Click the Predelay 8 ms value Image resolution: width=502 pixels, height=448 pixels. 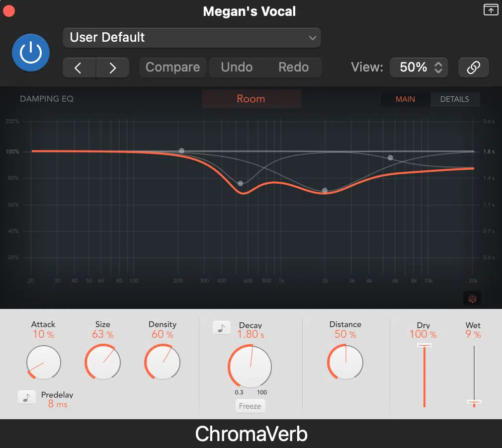(58, 404)
